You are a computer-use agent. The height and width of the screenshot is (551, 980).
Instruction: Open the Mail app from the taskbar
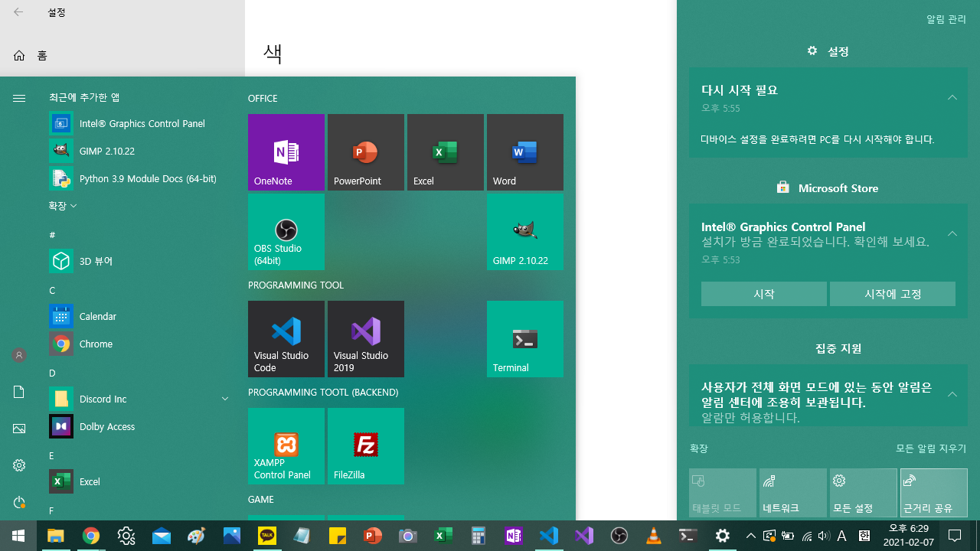pos(162,536)
